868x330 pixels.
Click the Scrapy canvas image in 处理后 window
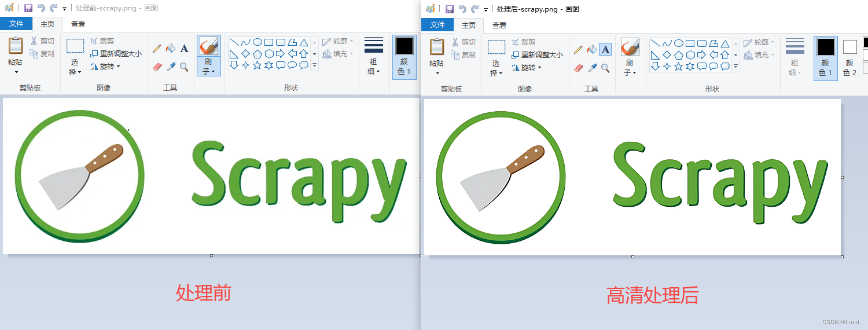(632, 177)
